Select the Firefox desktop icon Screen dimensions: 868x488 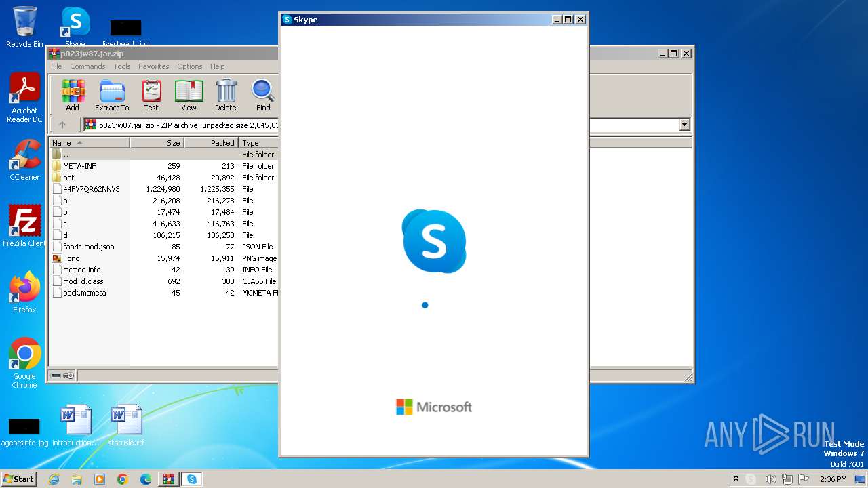coord(24,292)
